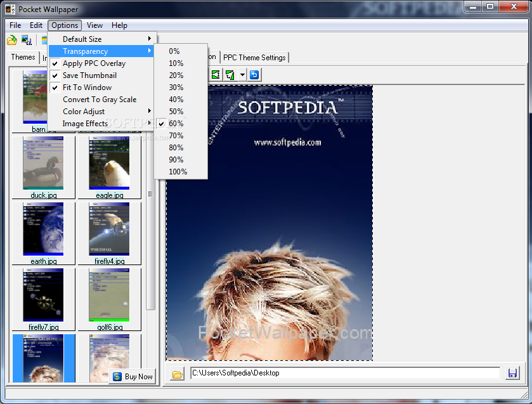Viewport: 532px width, 404px height.
Task: Toggle Save Thumbnail option
Action: [x=101, y=75]
